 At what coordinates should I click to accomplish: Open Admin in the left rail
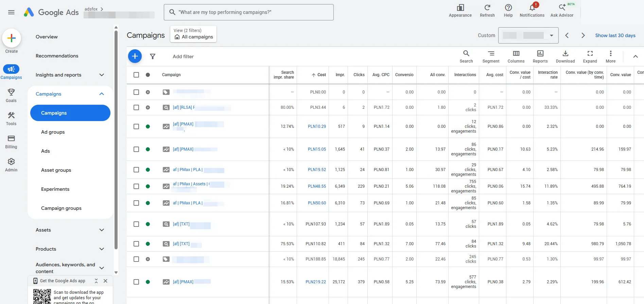[11, 165]
